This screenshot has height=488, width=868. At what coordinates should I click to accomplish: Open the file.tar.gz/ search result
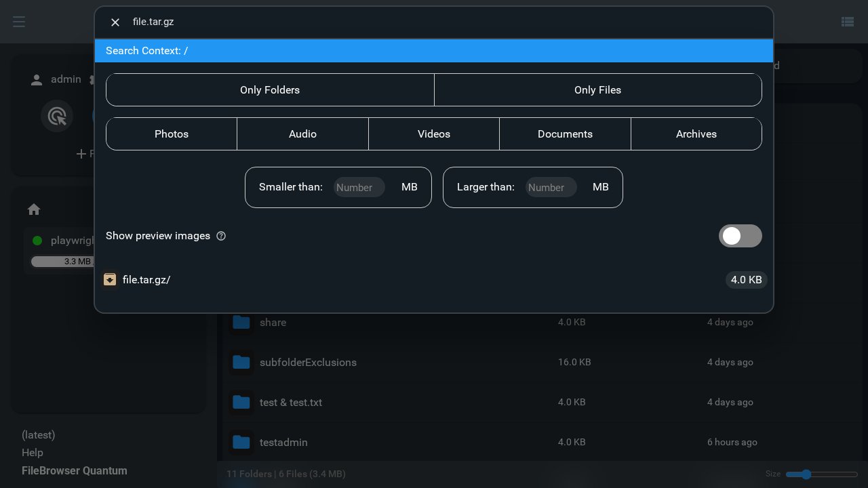tap(146, 280)
